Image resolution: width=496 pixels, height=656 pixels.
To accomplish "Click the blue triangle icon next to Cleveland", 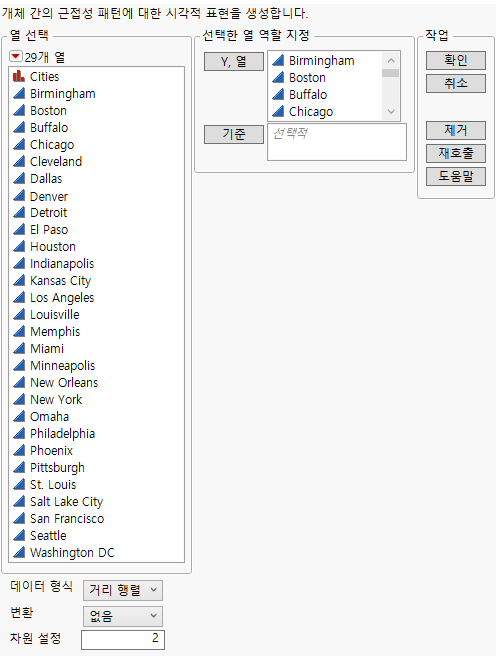I will [19, 161].
